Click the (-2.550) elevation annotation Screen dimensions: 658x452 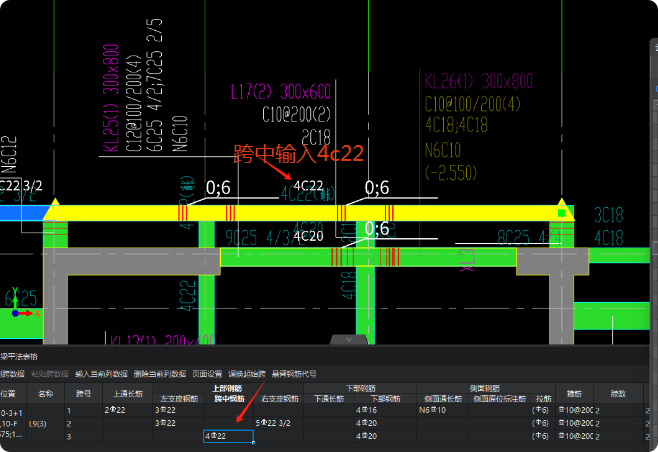click(451, 172)
